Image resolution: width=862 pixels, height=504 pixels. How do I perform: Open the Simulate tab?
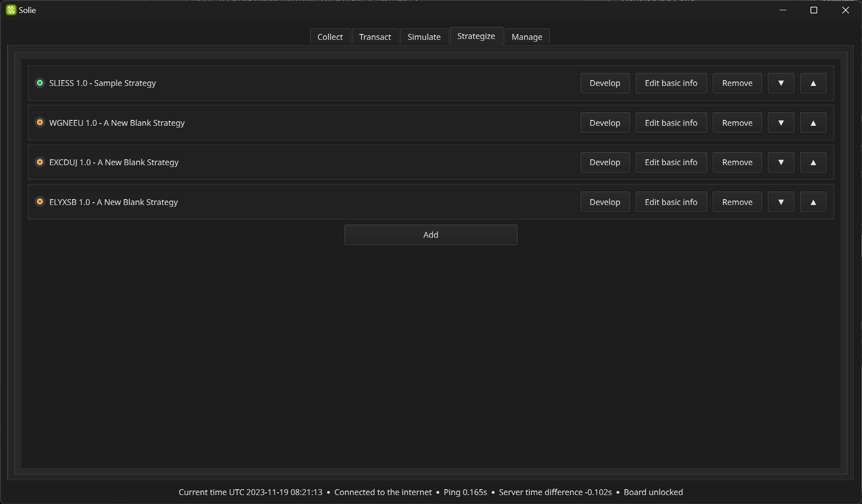[x=424, y=37]
